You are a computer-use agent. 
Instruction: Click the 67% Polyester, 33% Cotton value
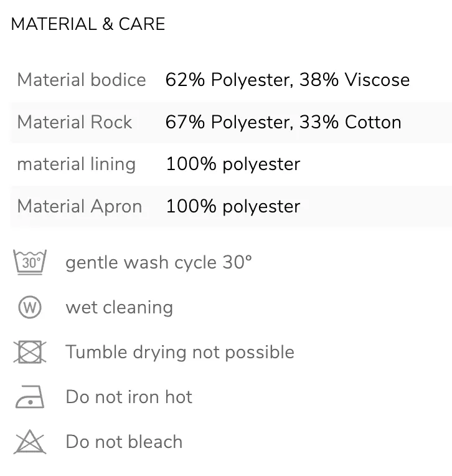point(283,122)
